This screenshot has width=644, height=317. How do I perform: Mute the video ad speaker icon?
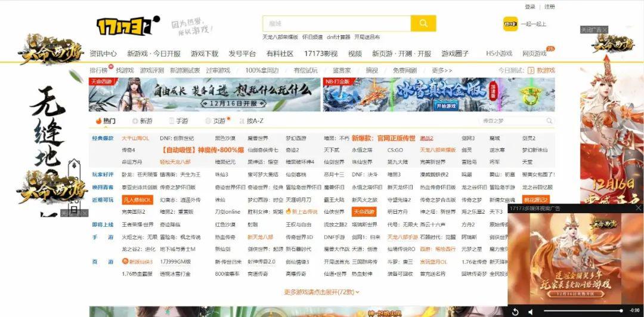tap(531, 311)
